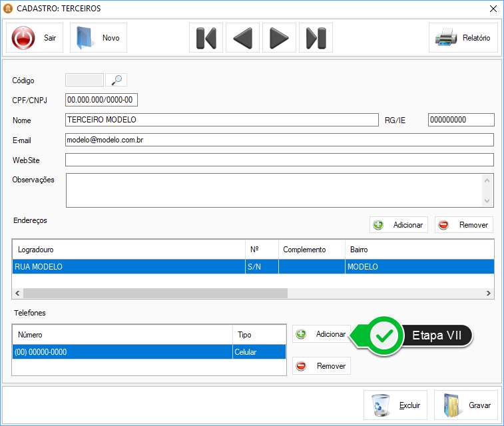
Task: Click the Sair exit button
Action: pyautogui.click(x=35, y=37)
